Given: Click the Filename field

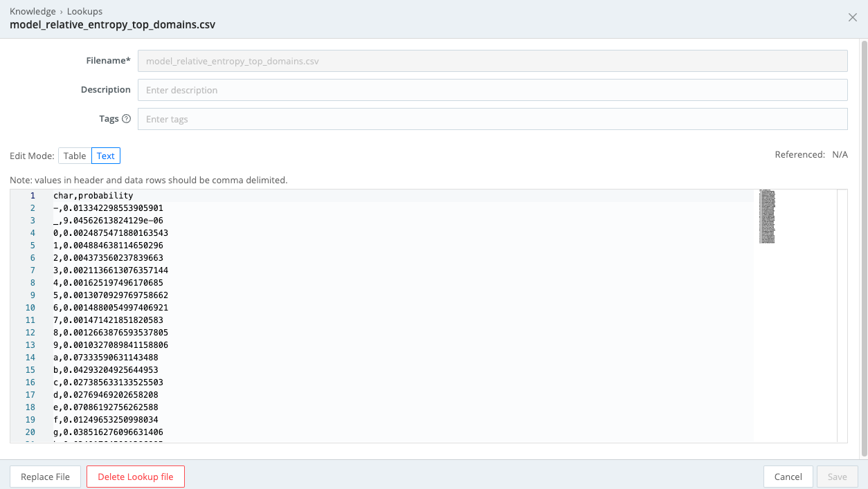Looking at the screenshot, I should pyautogui.click(x=492, y=61).
